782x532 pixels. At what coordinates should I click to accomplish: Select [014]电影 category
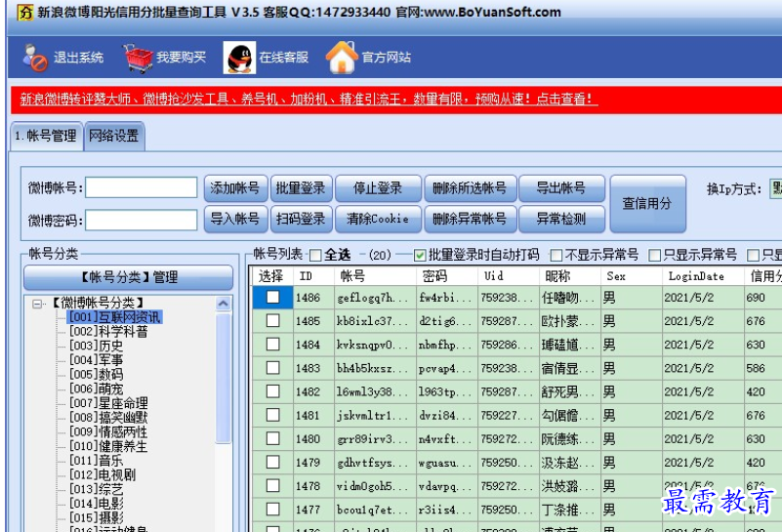click(x=96, y=504)
